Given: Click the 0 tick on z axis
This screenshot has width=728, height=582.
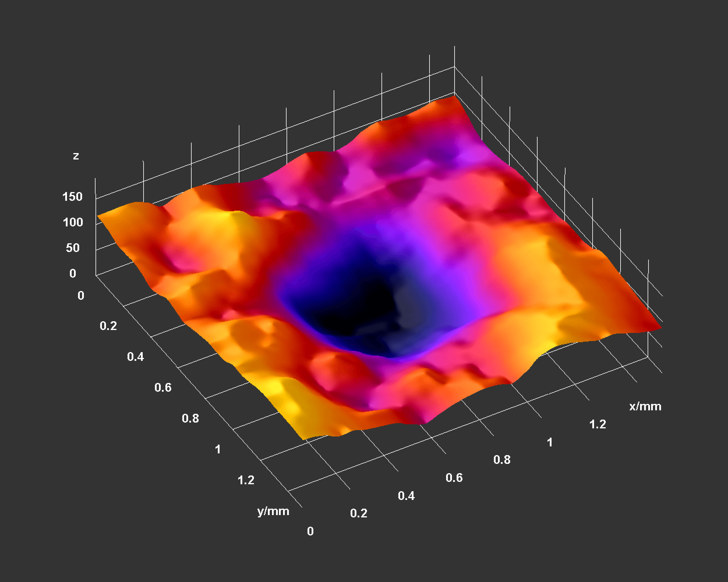Looking at the screenshot, I should click(73, 273).
